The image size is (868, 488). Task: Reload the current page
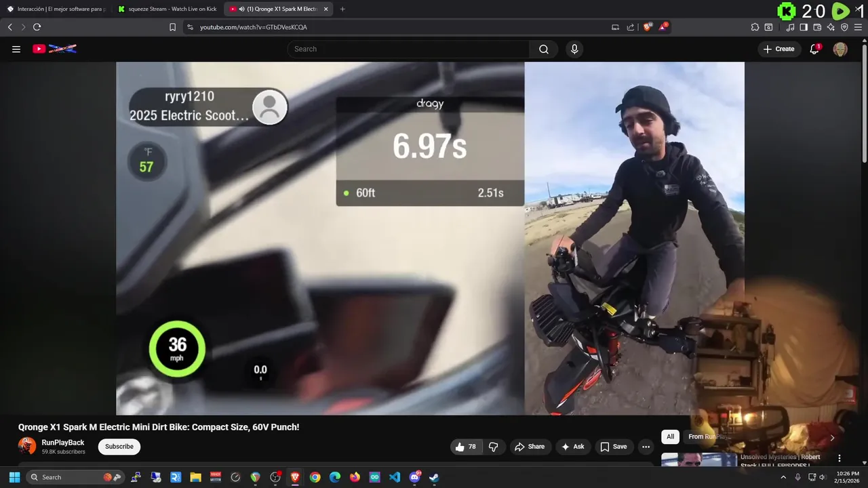pos(37,27)
